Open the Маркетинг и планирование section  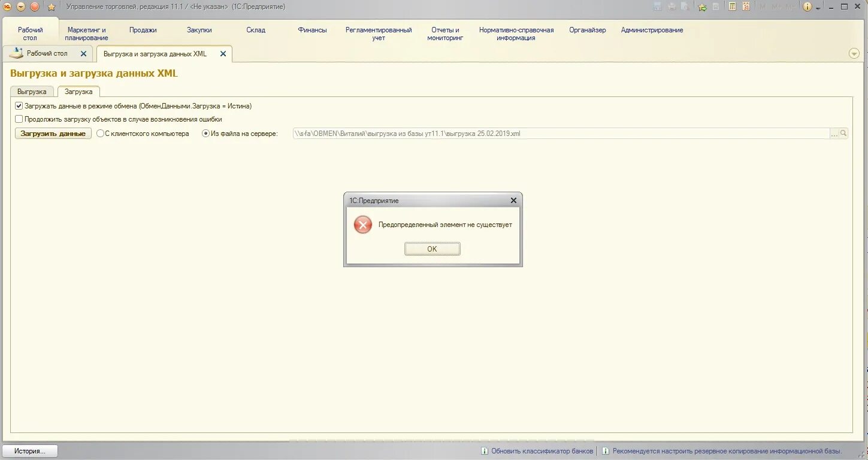click(86, 34)
